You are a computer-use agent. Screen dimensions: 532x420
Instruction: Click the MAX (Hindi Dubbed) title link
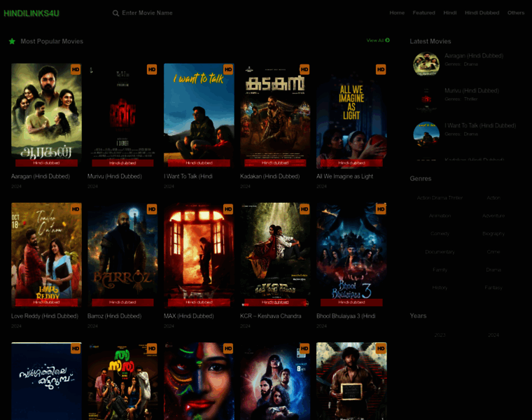(189, 316)
